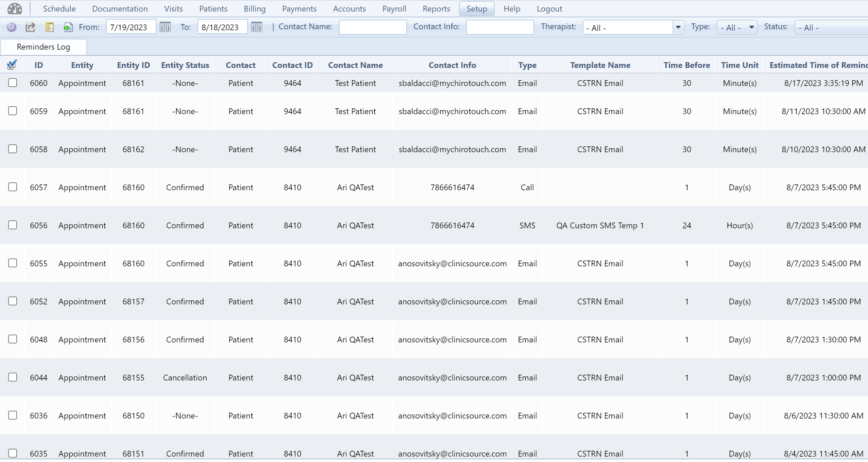Check the box for reminder 6060
The width and height of the screenshot is (868, 462).
click(13, 83)
